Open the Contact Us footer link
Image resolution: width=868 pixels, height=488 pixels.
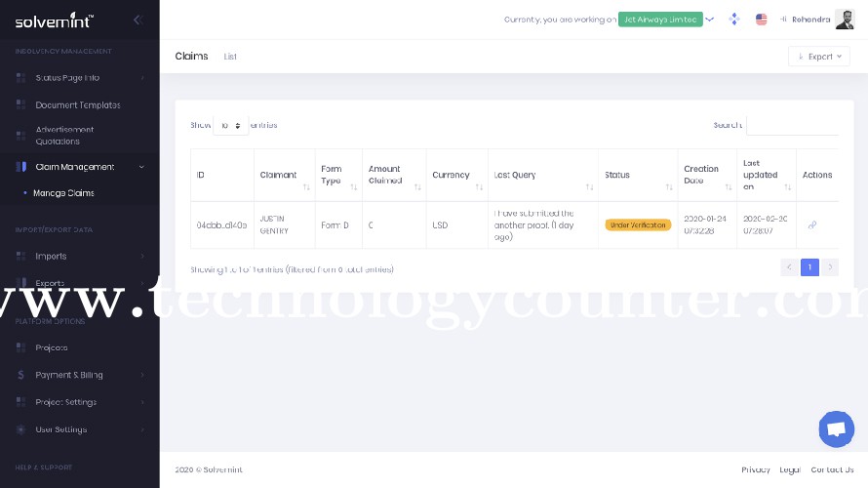(x=832, y=469)
